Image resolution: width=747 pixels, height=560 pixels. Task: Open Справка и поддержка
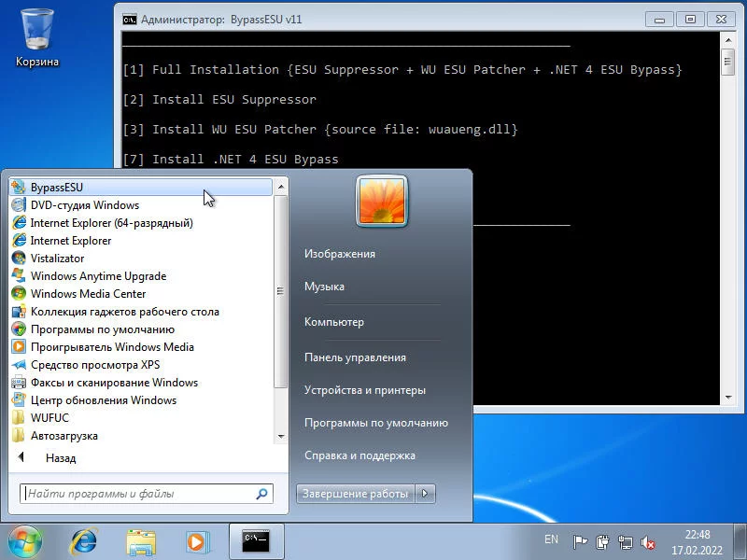pyautogui.click(x=359, y=455)
